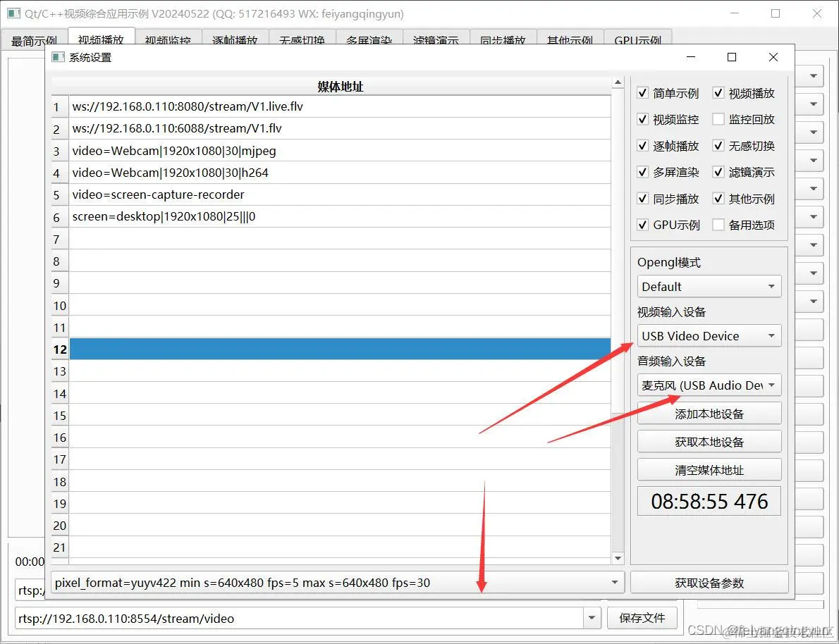839x644 pixels.
Task: Expand the pixel_format device parameter combo box
Action: pos(338,583)
